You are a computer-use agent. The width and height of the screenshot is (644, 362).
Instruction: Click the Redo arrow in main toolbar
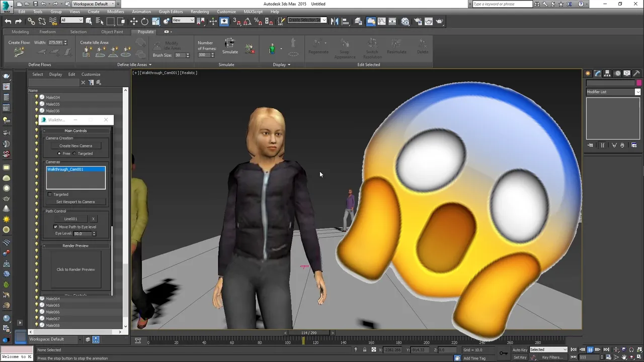pos(19,21)
